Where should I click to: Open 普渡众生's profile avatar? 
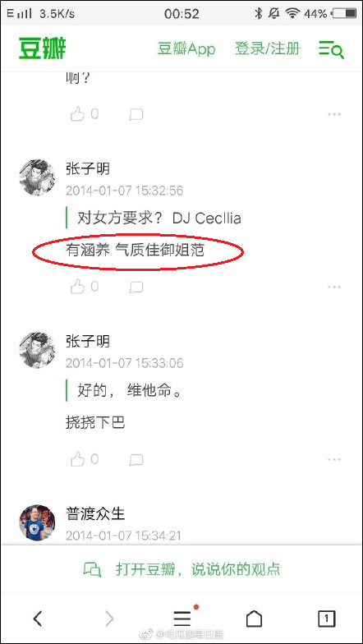click(x=37, y=522)
